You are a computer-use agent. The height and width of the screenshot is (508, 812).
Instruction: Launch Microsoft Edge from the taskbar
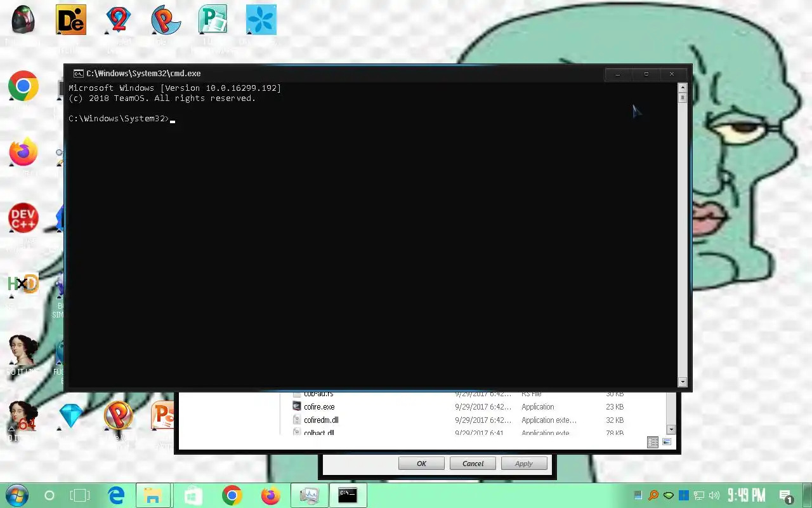[x=116, y=495]
